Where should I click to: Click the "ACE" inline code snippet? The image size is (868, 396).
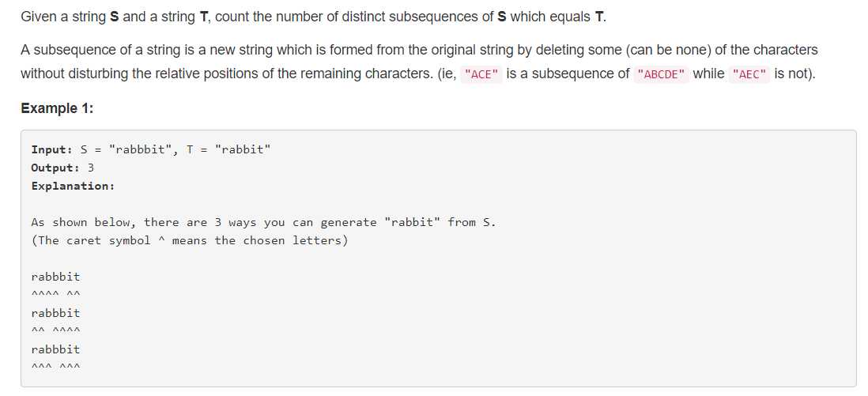481,74
